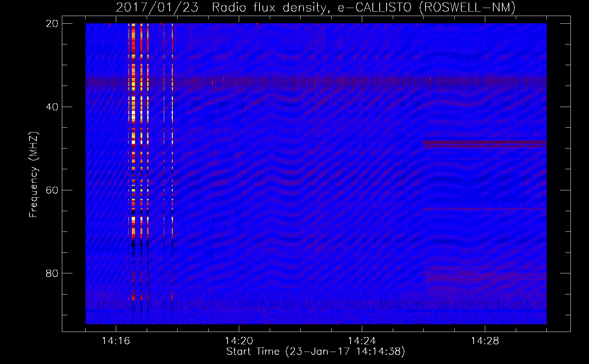Click the 20 frequency tick label
The height and width of the screenshot is (364, 589).
[52, 24]
